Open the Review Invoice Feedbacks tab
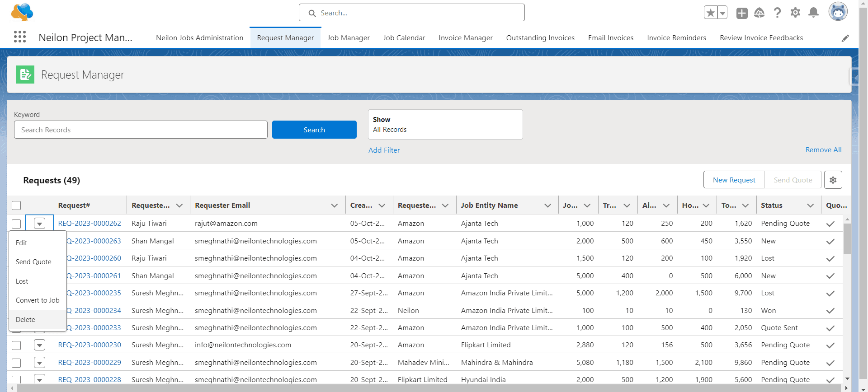This screenshot has height=392, width=868. click(761, 38)
